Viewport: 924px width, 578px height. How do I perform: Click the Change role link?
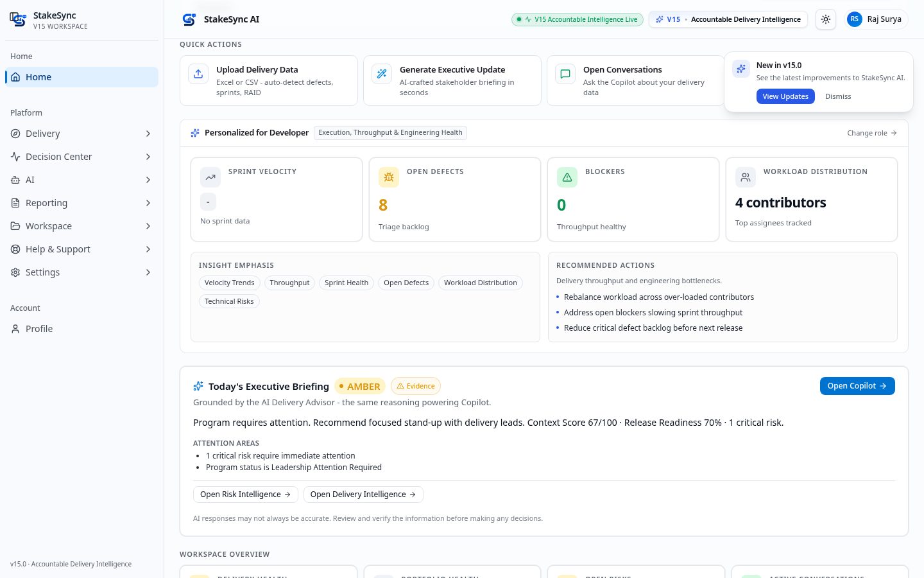[872, 133]
